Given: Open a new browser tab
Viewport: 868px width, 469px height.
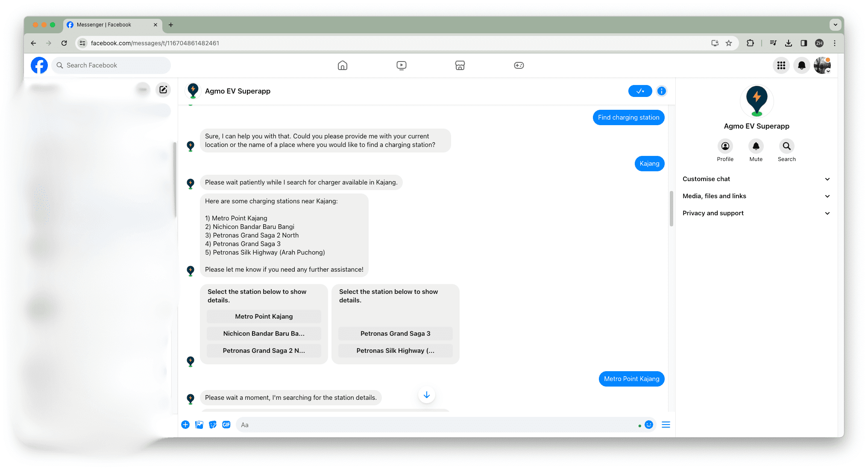Looking at the screenshot, I should 171,25.
